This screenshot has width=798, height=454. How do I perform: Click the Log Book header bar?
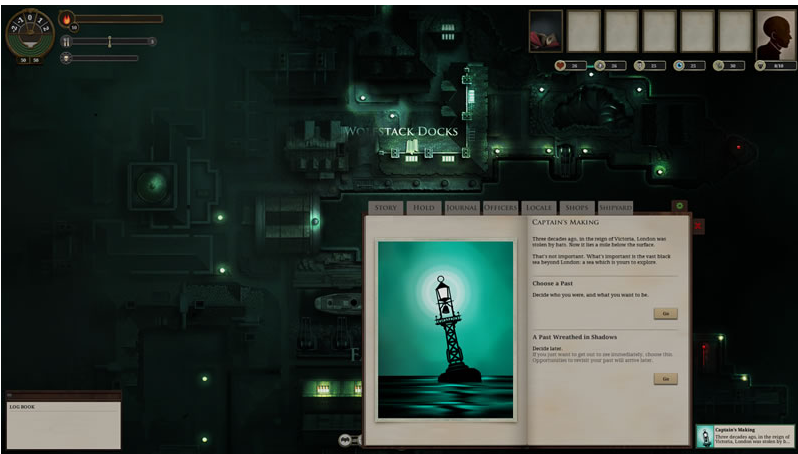64,395
